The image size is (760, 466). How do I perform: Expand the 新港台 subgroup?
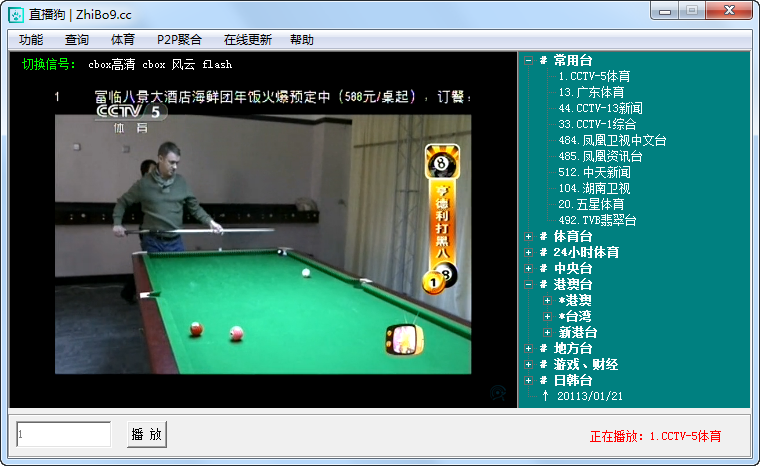tap(548, 333)
